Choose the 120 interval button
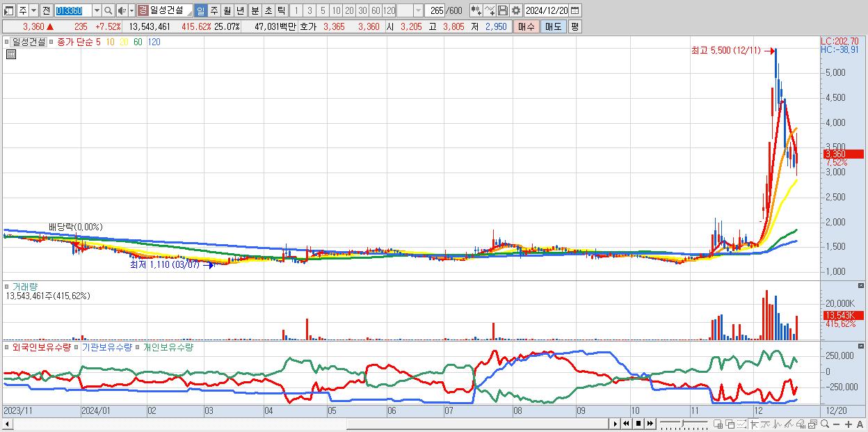This screenshot has width=868, height=432. 389,10
